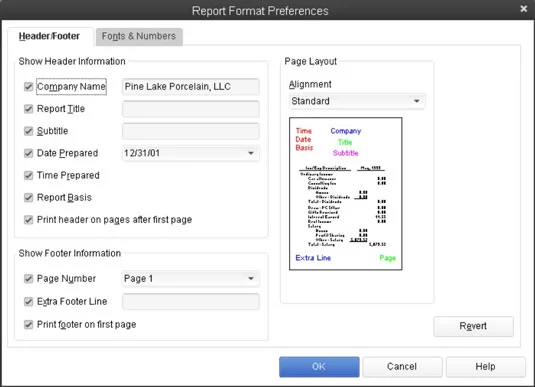Screen dimensions: 535x387
Task: Click the OK button
Action: click(319, 367)
